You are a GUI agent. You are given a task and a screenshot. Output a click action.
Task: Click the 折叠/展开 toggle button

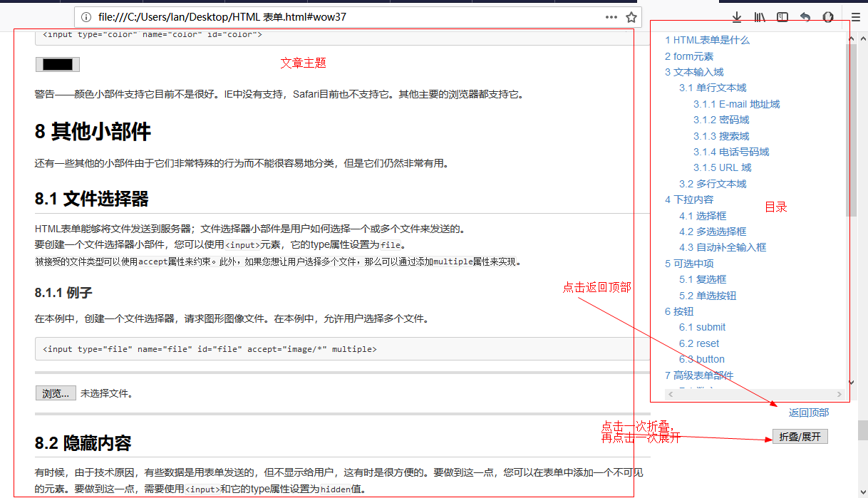800,437
